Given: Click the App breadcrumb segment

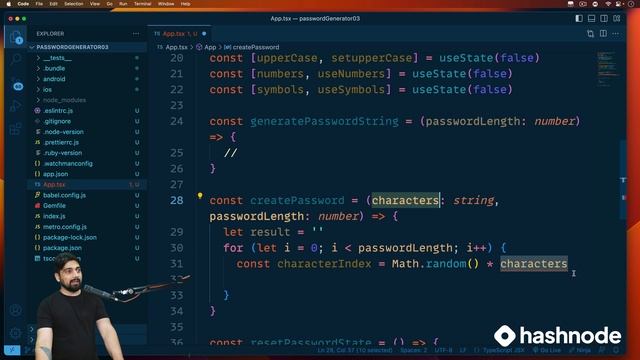Looking at the screenshot, I should pyautogui.click(x=210, y=47).
